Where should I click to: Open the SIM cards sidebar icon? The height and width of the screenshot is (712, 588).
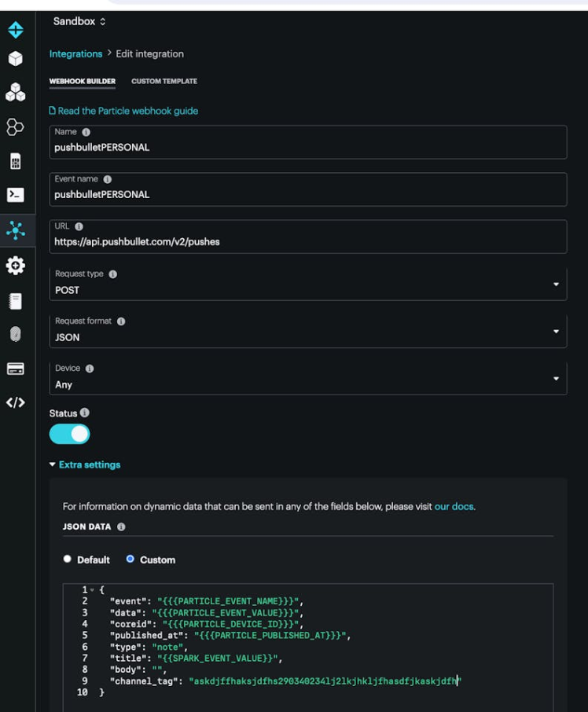(15, 161)
